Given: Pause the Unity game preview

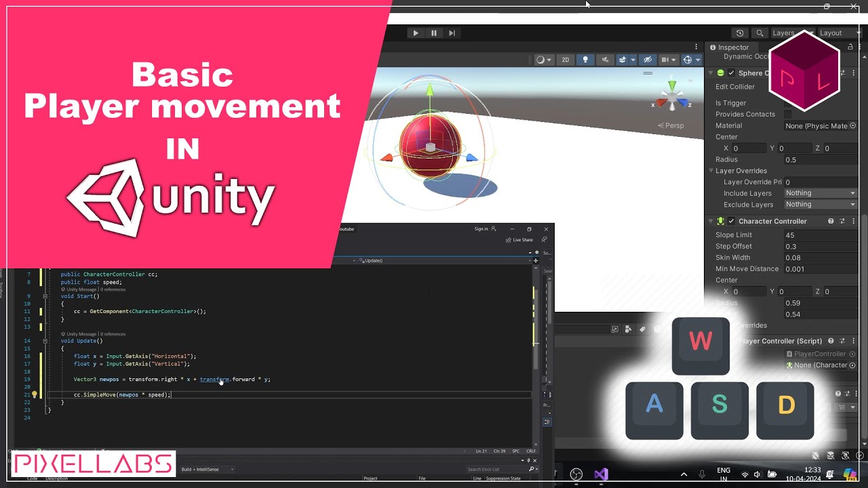Looking at the screenshot, I should click(x=434, y=33).
